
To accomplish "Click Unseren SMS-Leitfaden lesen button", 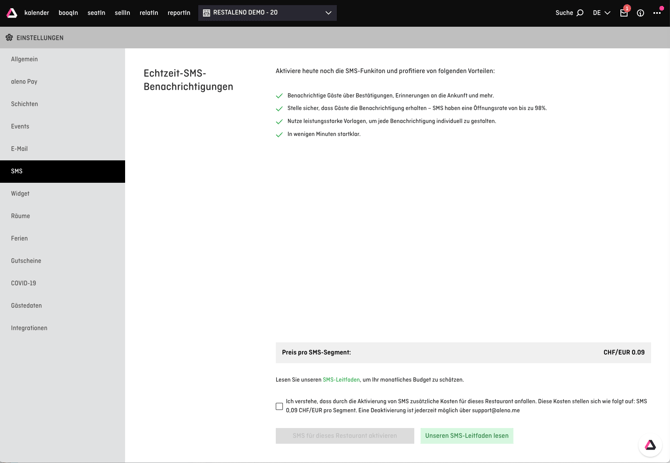I will (x=467, y=436).
